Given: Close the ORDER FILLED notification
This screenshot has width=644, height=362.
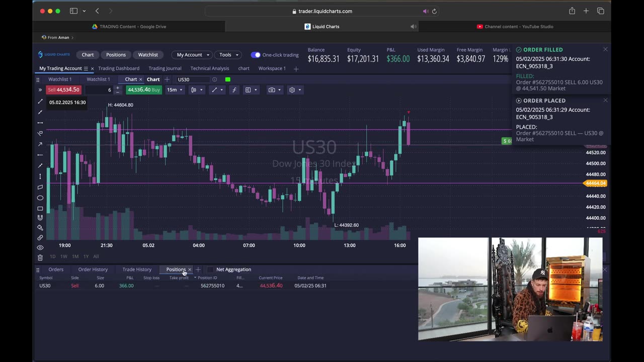Looking at the screenshot, I should [605, 49].
